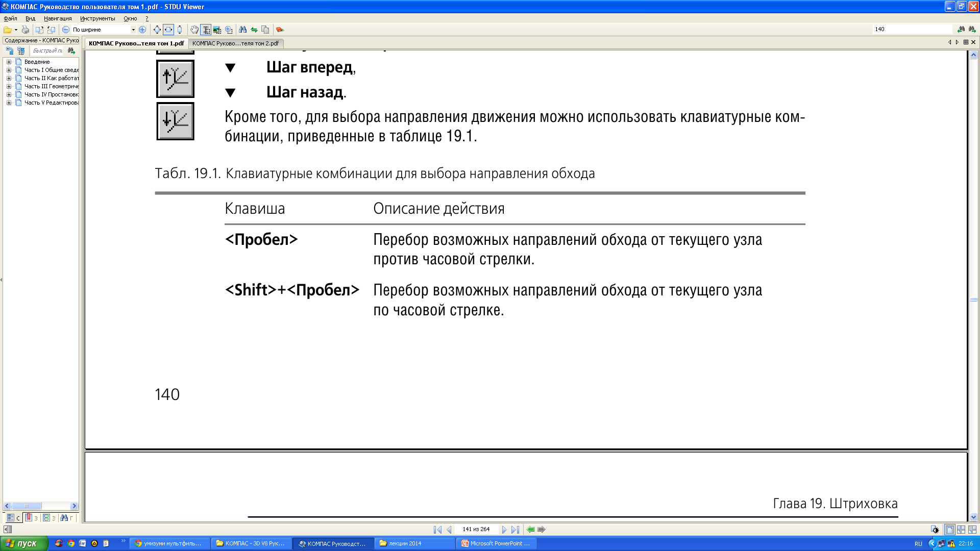
Task: Select the Hand pan tool
Action: [x=194, y=30]
